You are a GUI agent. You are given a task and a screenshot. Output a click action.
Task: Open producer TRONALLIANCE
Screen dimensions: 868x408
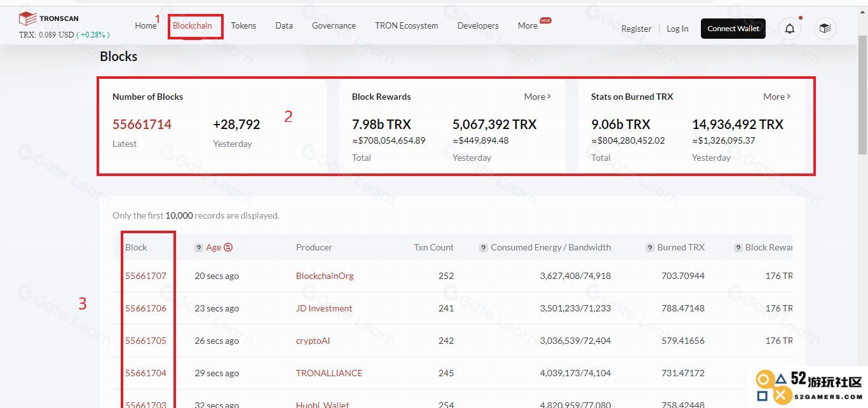tap(329, 373)
